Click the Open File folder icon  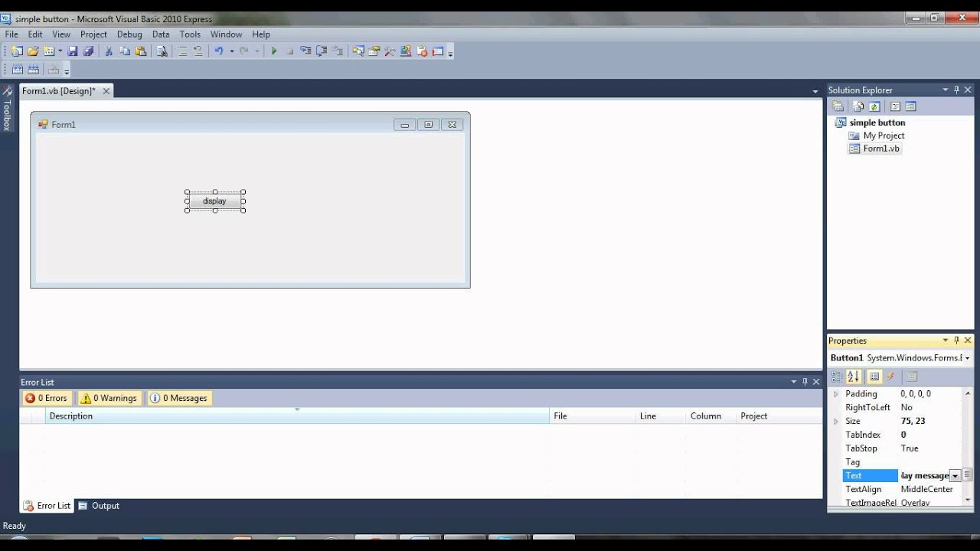tap(33, 51)
